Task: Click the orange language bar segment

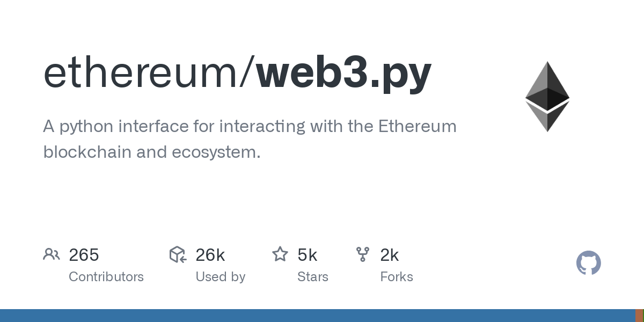Action: [x=639, y=316]
